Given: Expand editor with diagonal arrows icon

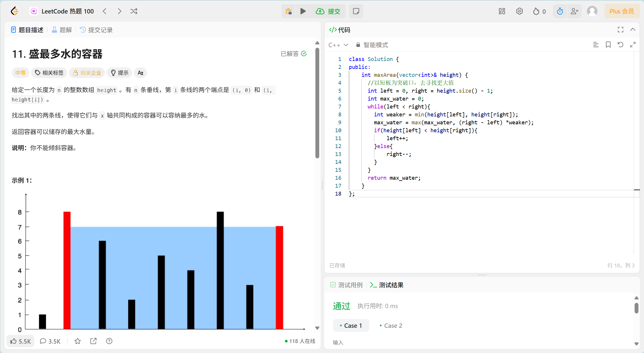Looking at the screenshot, I should pyautogui.click(x=633, y=45).
